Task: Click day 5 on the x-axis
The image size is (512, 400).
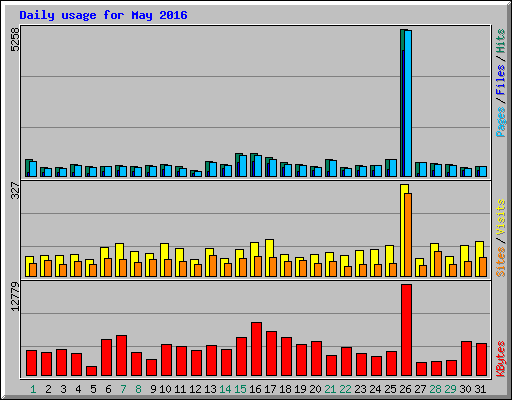Action: [93, 389]
